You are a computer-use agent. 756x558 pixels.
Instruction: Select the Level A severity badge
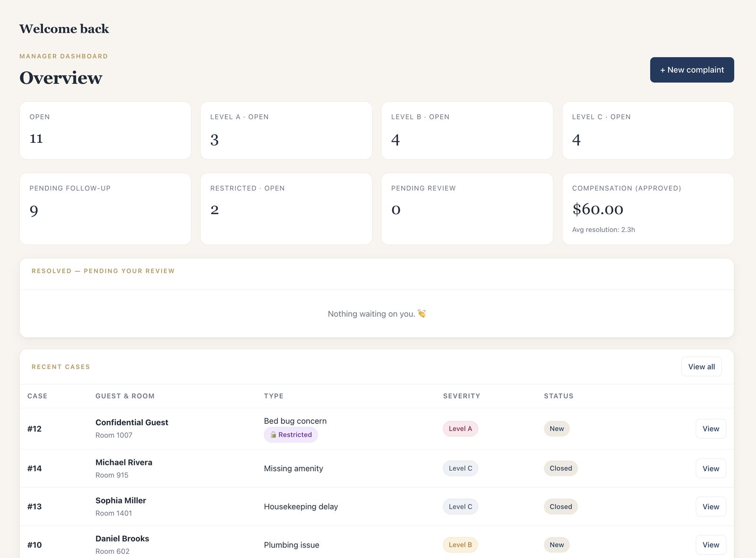tap(460, 429)
